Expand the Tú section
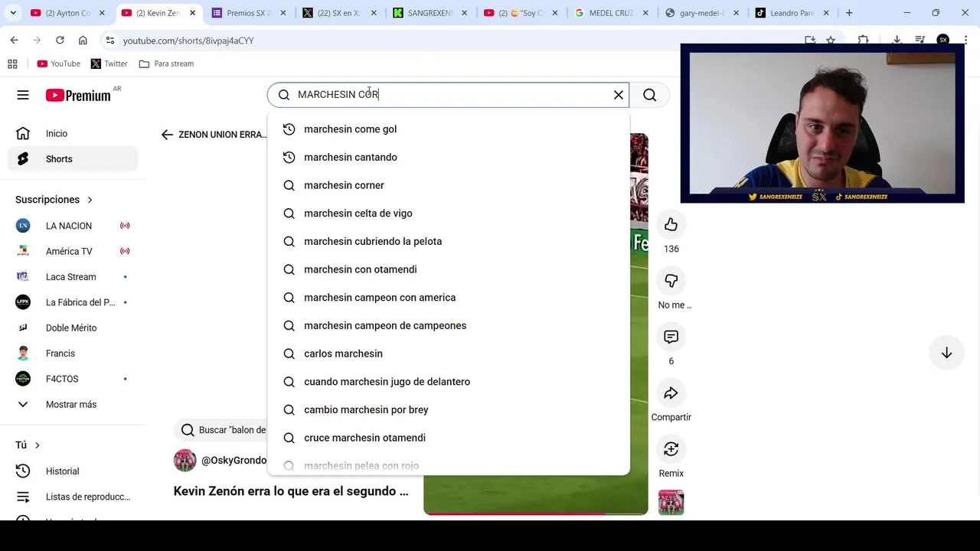This screenshot has width=980, height=551. point(28,445)
